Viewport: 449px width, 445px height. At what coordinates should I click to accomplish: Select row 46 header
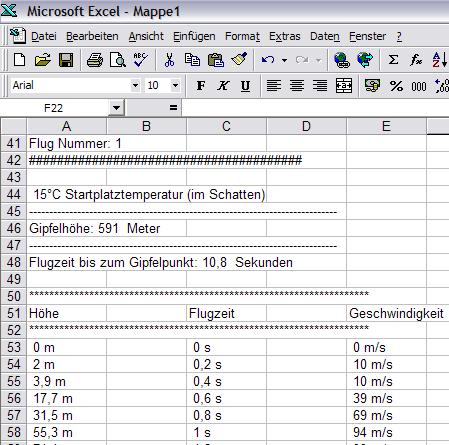coord(13,228)
